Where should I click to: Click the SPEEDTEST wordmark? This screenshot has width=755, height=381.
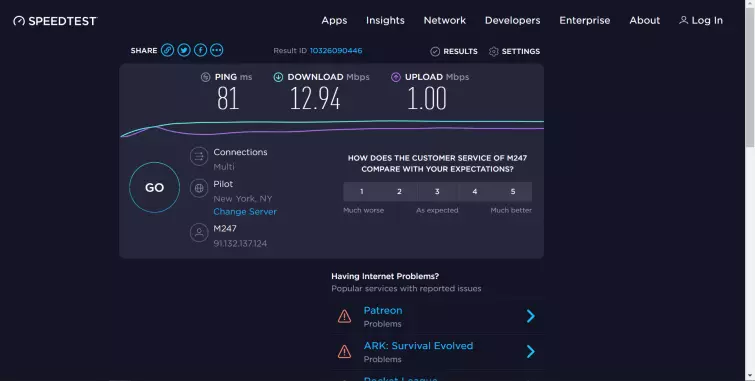pyautogui.click(x=63, y=21)
